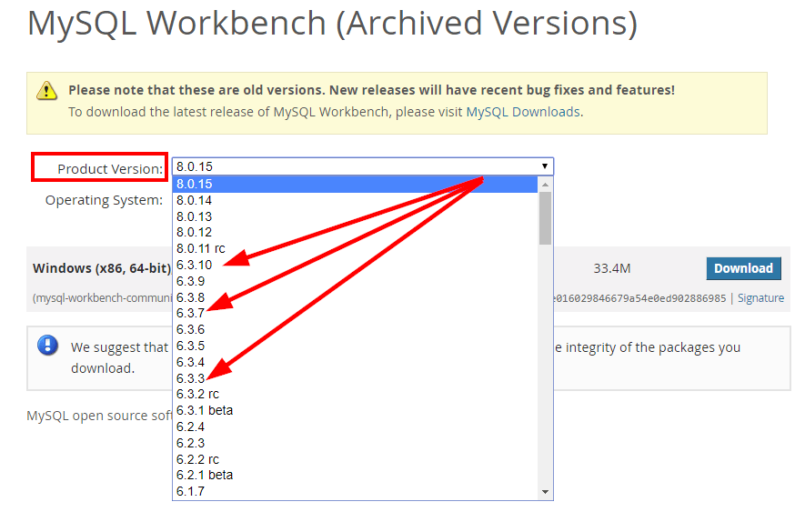Image resolution: width=805 pixels, height=532 pixels.
Task: Click the blue exclamation info icon
Action: tap(47, 346)
